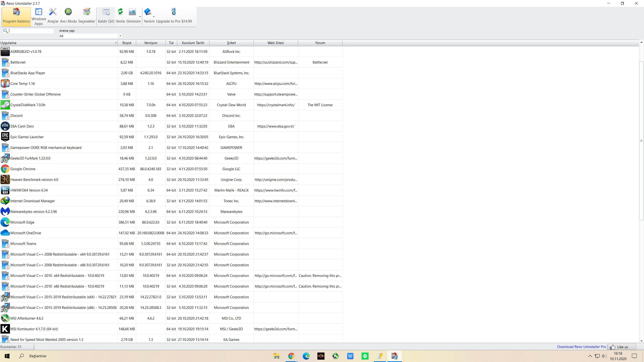Open Seçenekler options icon
The width and height of the screenshot is (644, 362).
click(87, 15)
